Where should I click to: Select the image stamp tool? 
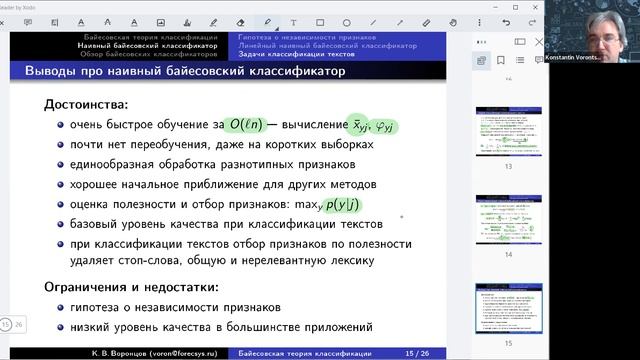161,23
